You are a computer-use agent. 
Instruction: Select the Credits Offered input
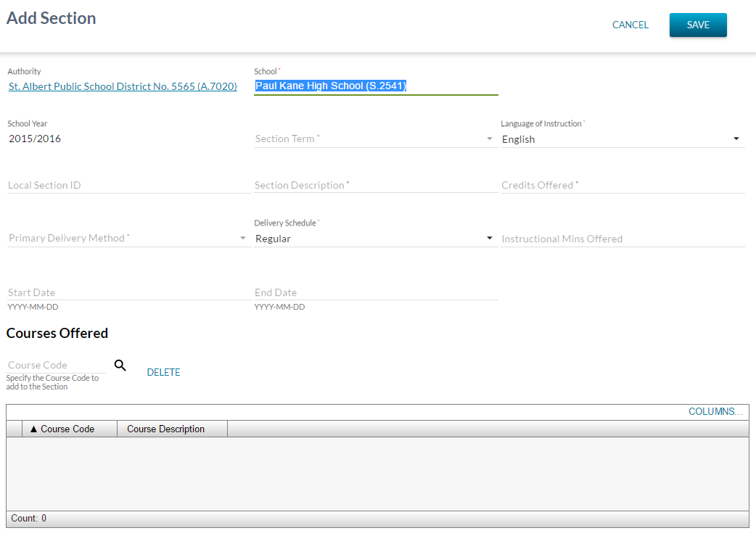(622, 186)
